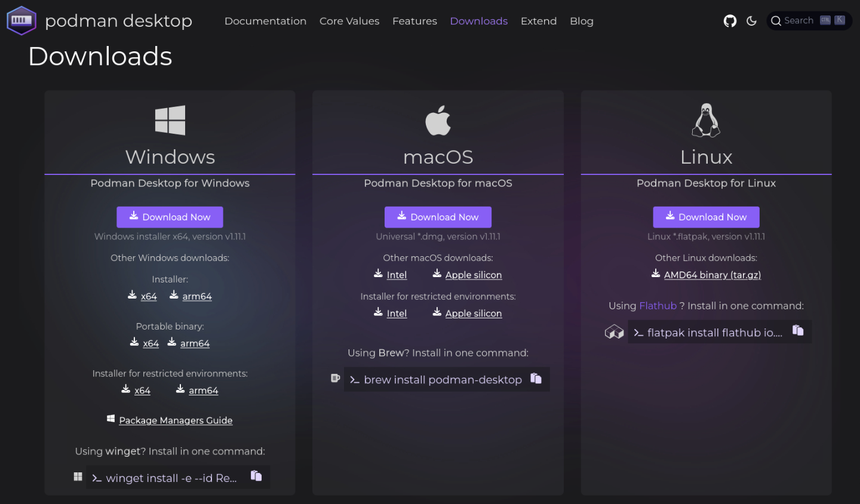Click the Apple logo icon

(438, 120)
